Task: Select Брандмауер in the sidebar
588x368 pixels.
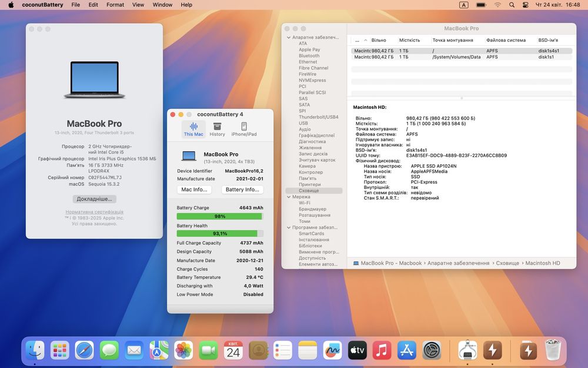Action: click(x=312, y=209)
